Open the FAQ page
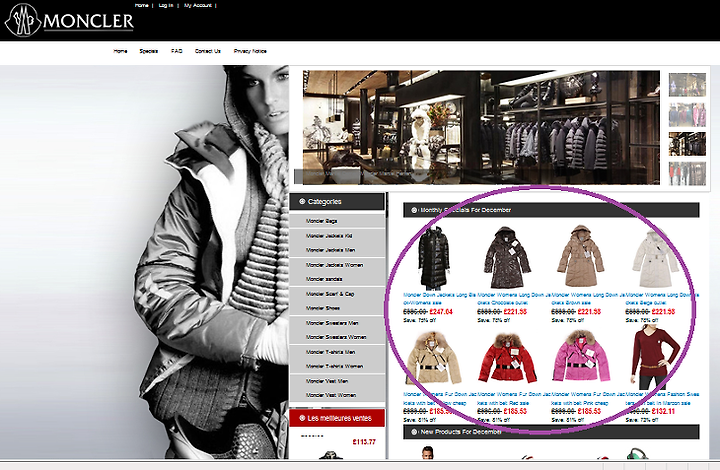Screen dimensions: 720x470 (x=177, y=51)
